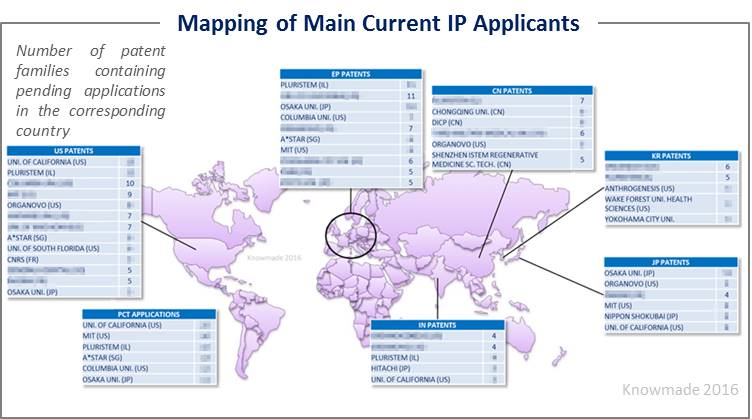
Task: Click the "JP PATENTS" table header
Action: click(x=670, y=262)
